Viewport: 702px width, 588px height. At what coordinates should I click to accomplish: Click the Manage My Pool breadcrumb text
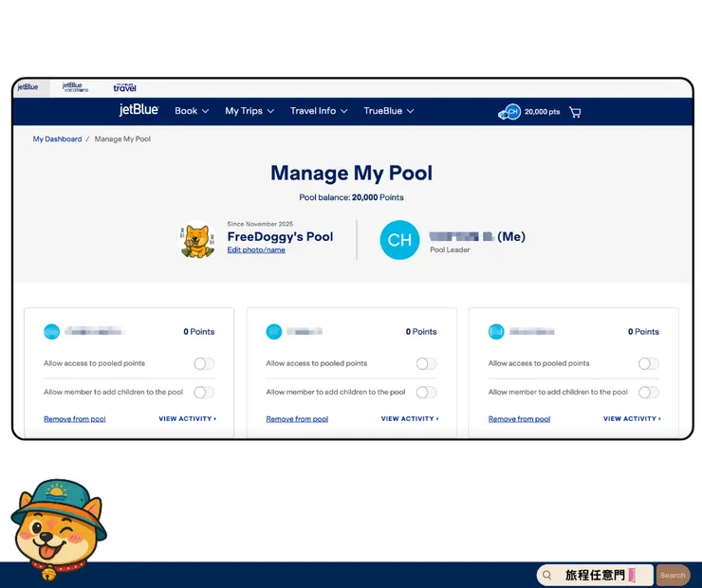(x=122, y=139)
